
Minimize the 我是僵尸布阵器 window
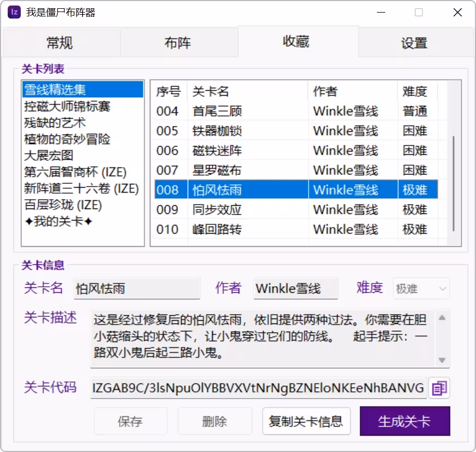pyautogui.click(x=381, y=13)
